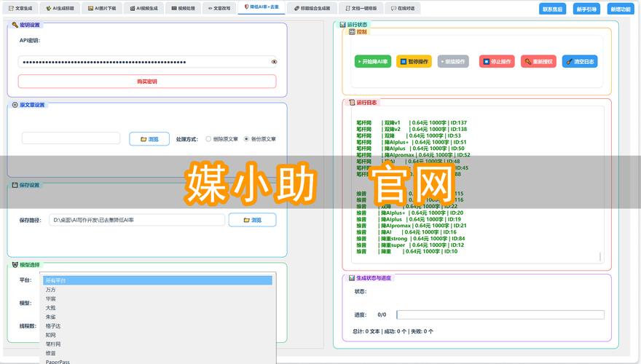Select the 备份原文章 radio option
This screenshot has width=641, height=364.
[246, 138]
